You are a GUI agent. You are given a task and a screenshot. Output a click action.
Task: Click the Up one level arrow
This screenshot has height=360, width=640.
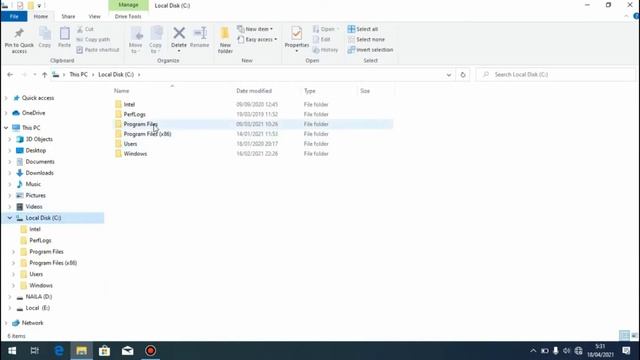tap(44, 75)
